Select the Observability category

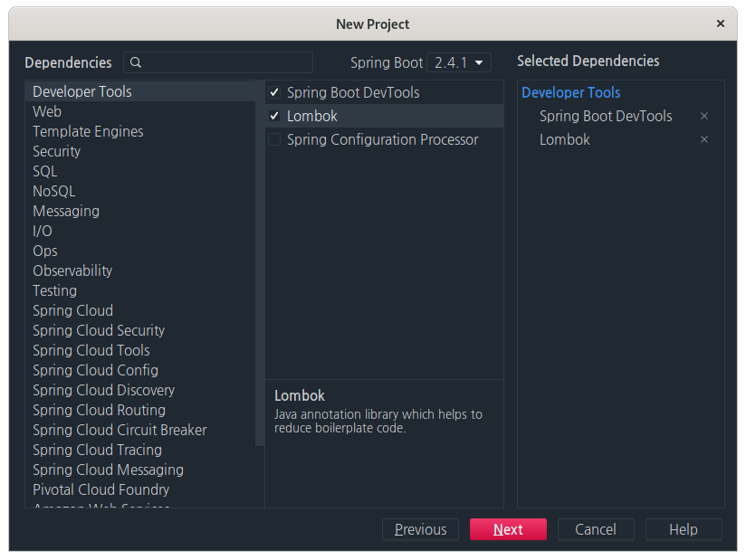click(140, 271)
